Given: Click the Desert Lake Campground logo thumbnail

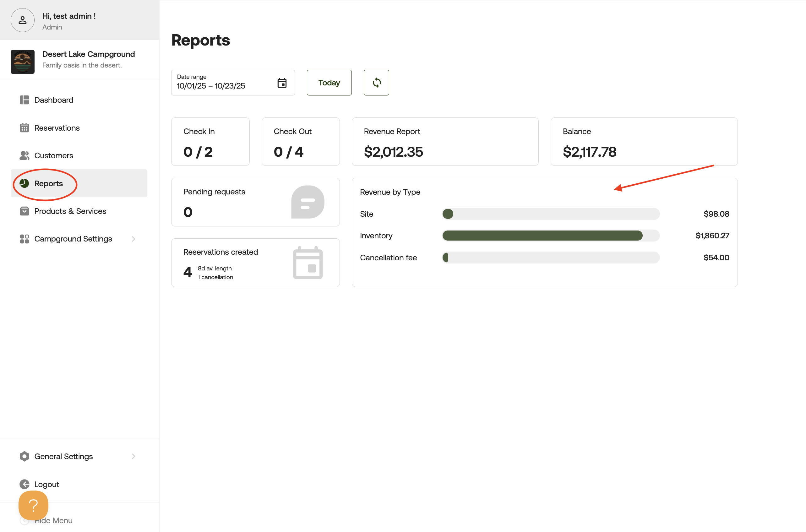Looking at the screenshot, I should [x=22, y=62].
